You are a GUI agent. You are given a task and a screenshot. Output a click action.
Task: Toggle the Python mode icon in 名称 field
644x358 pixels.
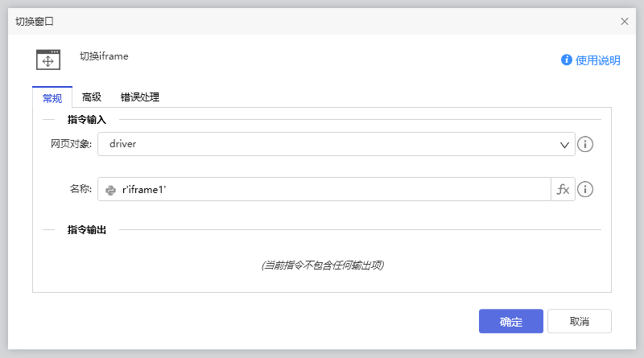[x=111, y=190]
